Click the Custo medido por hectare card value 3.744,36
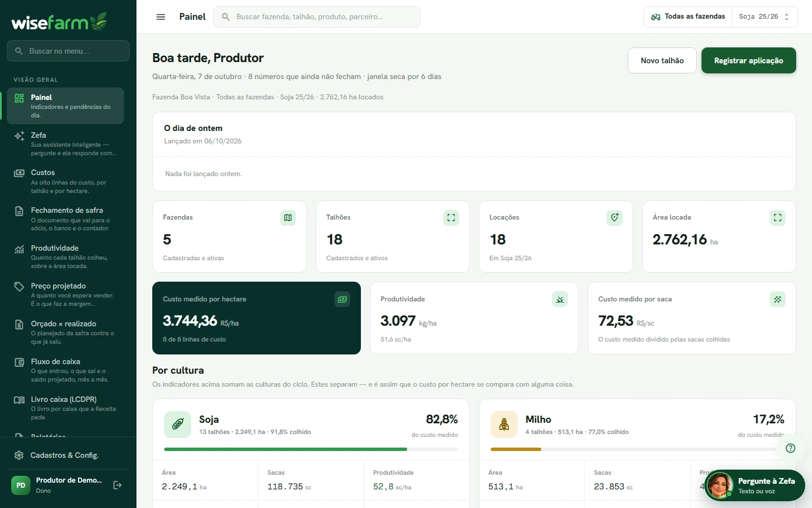The height and width of the screenshot is (508, 812). [190, 321]
